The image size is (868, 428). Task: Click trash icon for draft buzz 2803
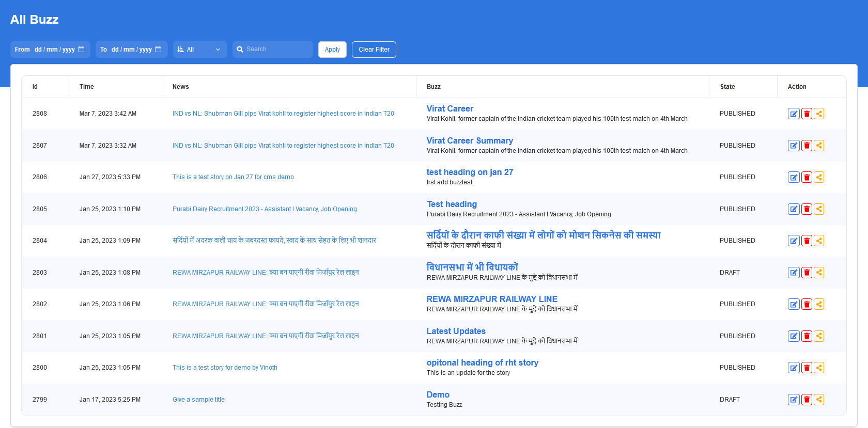tap(807, 273)
